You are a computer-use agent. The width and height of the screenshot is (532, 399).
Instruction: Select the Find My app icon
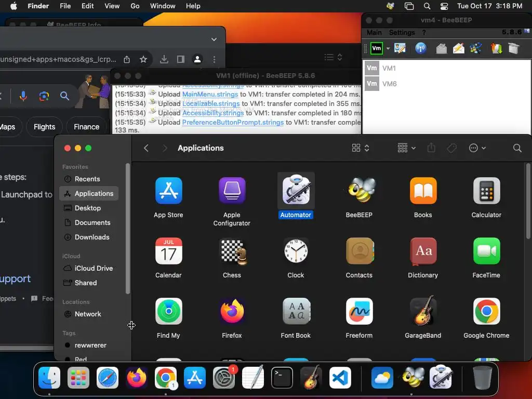coord(169,312)
